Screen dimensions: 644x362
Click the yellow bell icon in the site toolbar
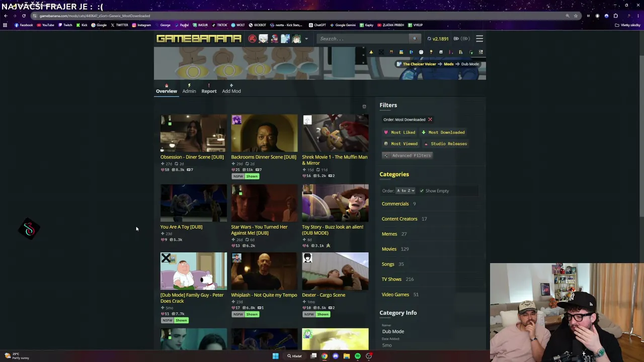tap(371, 52)
